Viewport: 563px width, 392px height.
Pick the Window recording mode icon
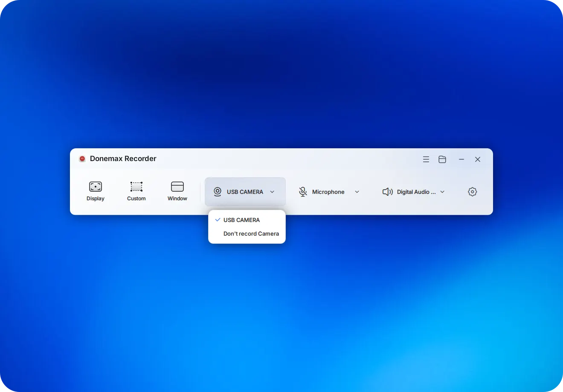coord(177,187)
